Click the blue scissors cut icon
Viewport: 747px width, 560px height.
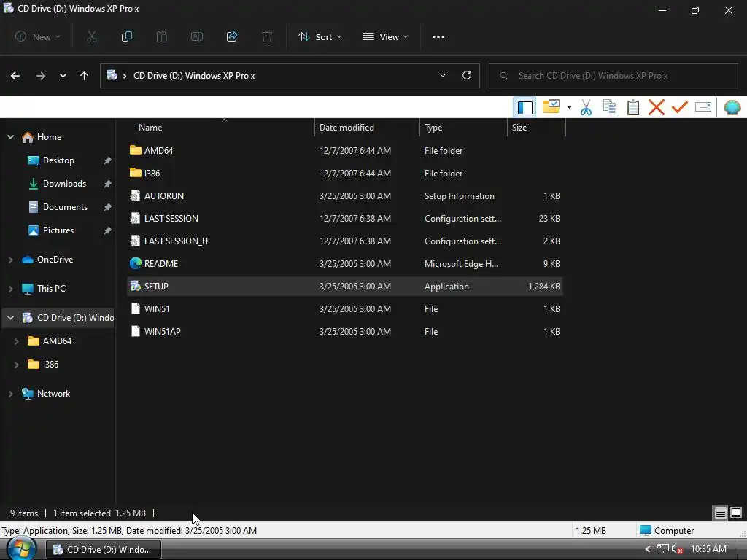point(586,108)
